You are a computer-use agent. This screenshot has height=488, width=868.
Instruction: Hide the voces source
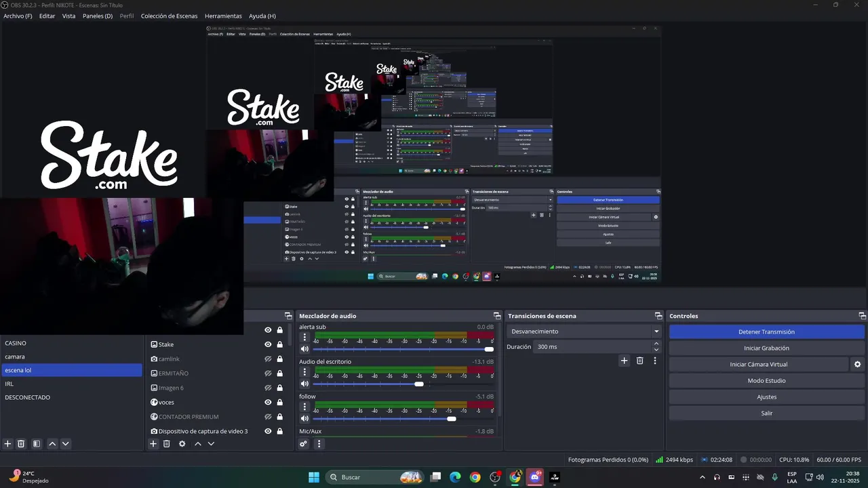[x=268, y=402]
